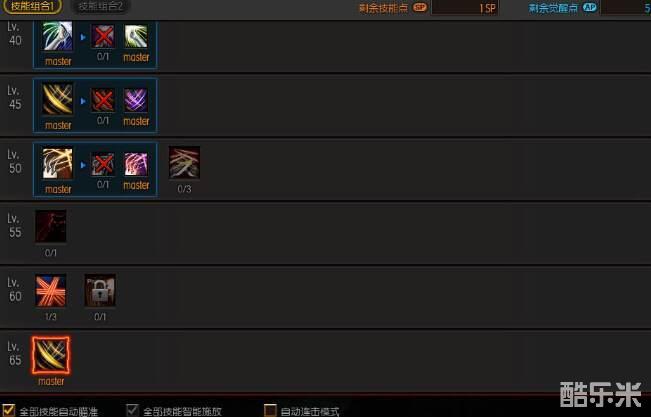Click the Lv. 50 skill icon showing 0/3

pyautogui.click(x=184, y=162)
